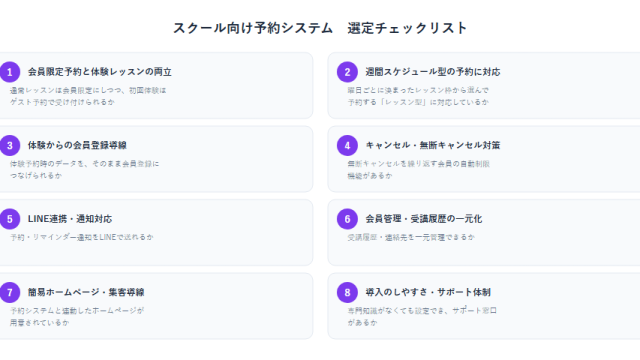640x360 pixels.
Task: Click the purple number 8 badge
Action: click(x=347, y=293)
